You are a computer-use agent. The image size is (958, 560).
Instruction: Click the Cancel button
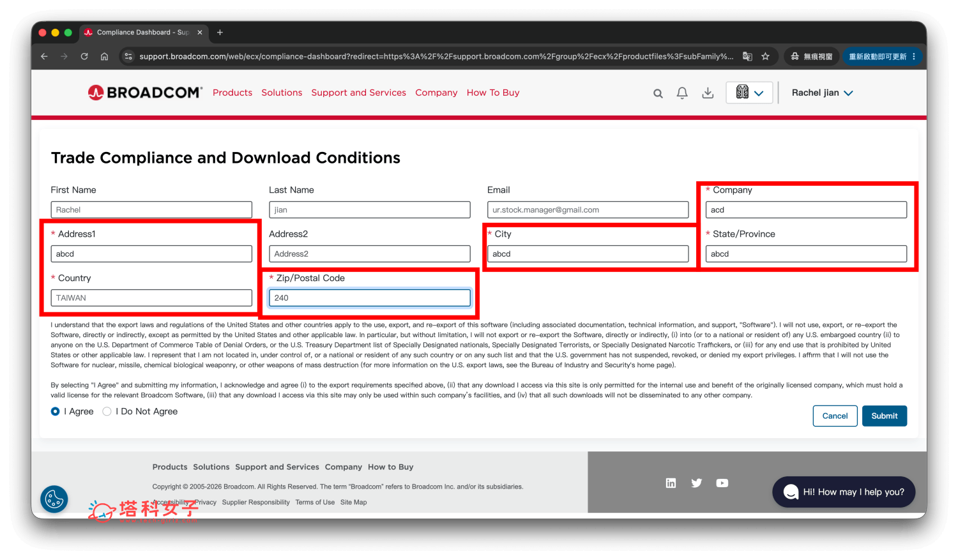(x=835, y=416)
